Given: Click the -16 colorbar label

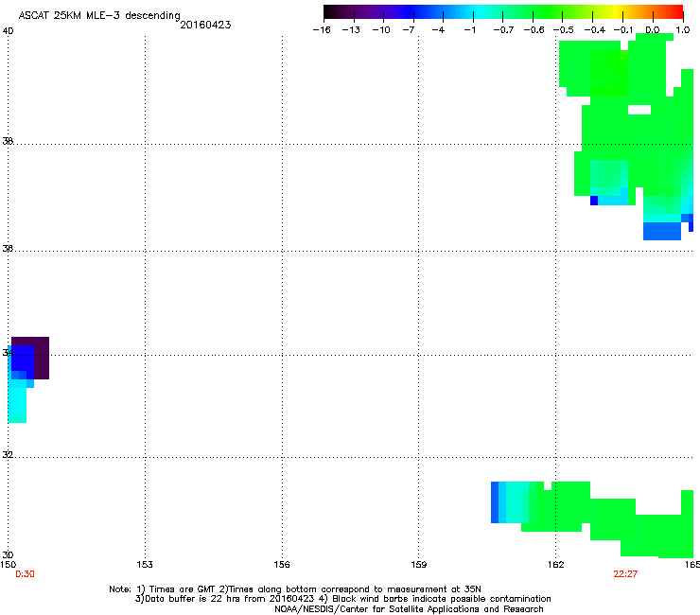Looking at the screenshot, I should [322, 30].
